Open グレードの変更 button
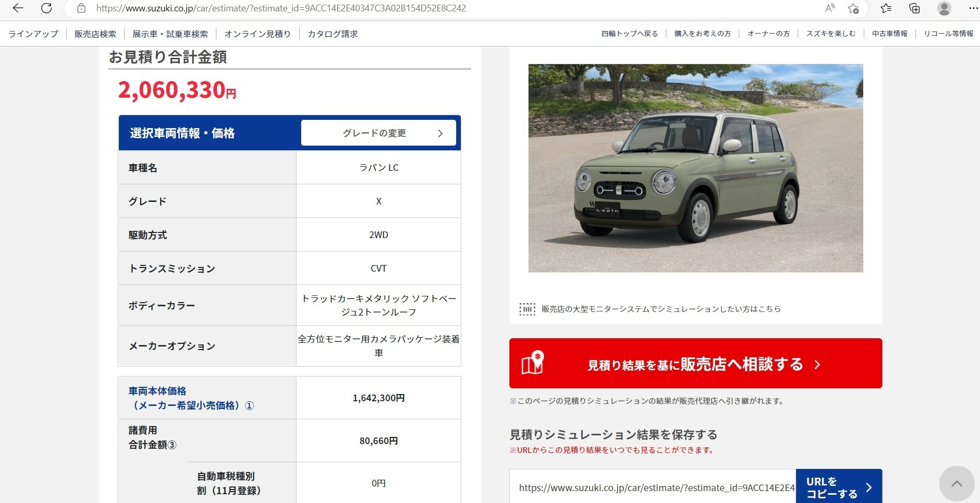 point(379,133)
